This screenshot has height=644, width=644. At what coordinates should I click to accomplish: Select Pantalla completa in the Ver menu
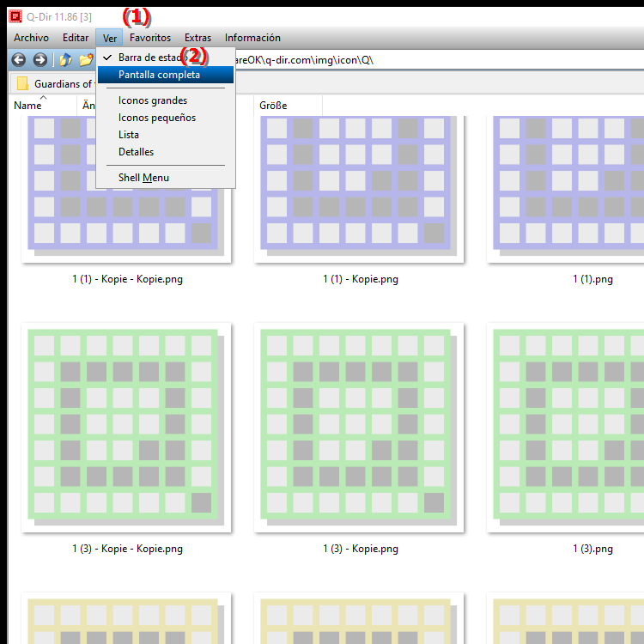[x=166, y=75]
